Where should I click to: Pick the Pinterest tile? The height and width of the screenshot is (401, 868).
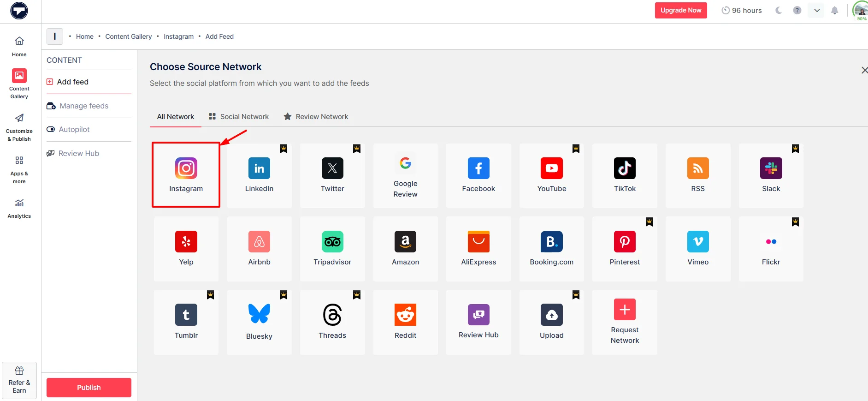coord(625,249)
